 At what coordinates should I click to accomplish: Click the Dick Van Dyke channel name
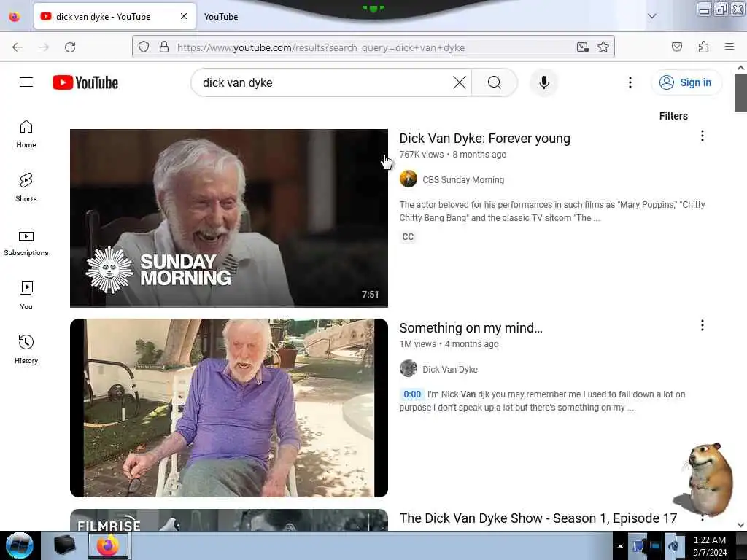(x=449, y=369)
